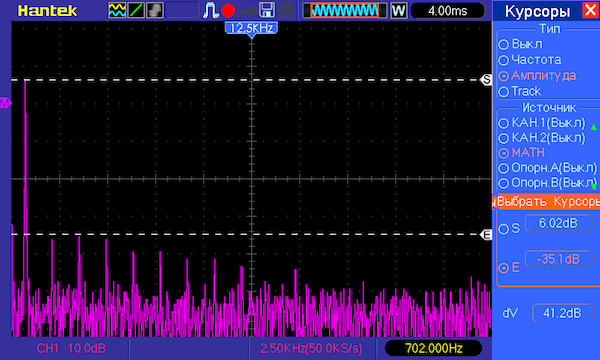This screenshot has width=600, height=360.
Task: Close the Курсоры panel
Action: [x=590, y=10]
